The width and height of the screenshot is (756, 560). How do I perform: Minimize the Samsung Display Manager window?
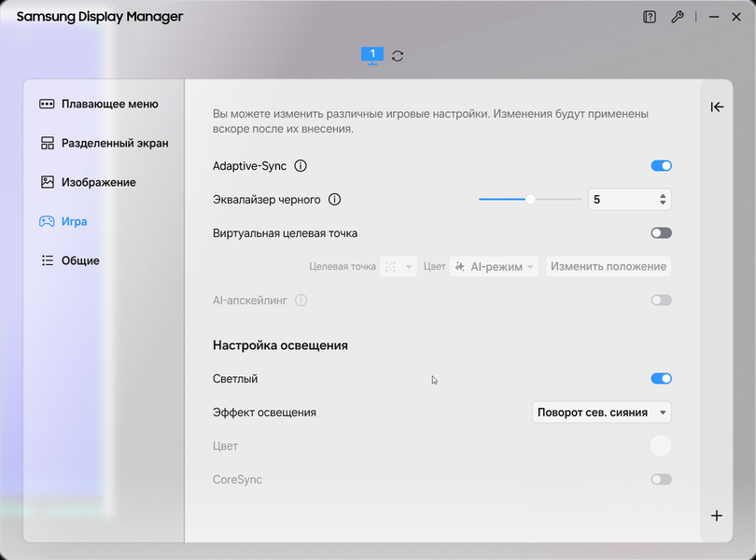tap(714, 17)
